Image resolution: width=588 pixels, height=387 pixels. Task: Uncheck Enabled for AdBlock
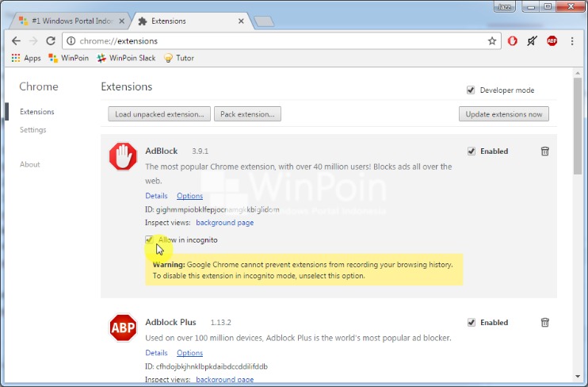[472, 151]
